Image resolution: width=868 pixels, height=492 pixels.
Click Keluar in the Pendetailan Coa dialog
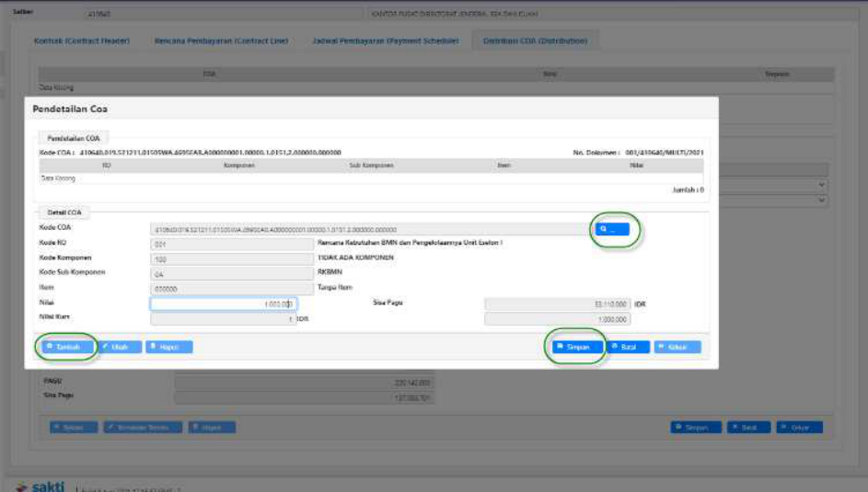coord(677,347)
